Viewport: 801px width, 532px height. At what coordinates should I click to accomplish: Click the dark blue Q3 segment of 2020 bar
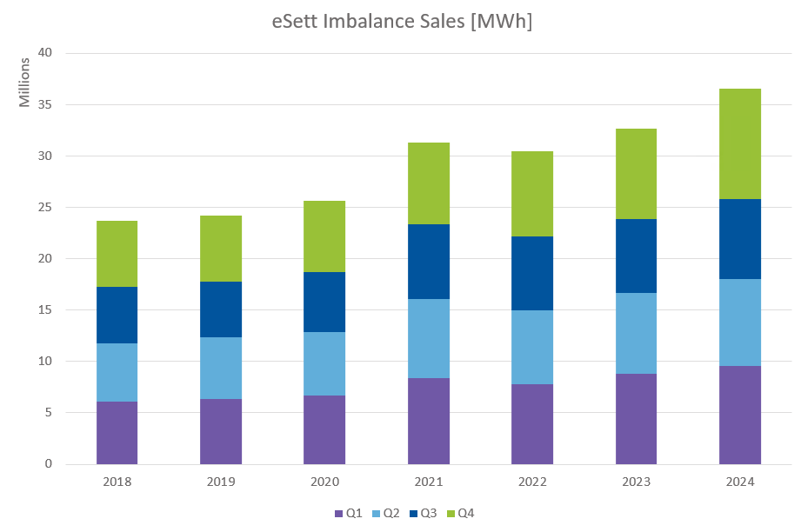point(324,303)
